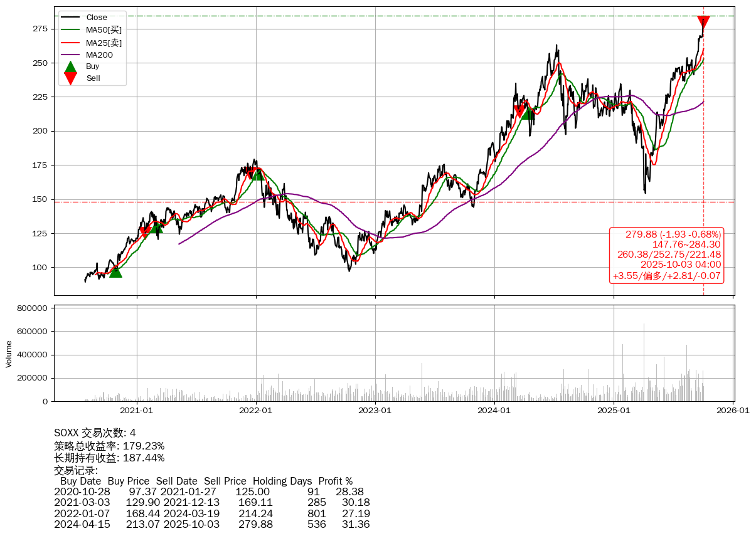The height and width of the screenshot is (536, 756).
Task: Click the black Close line swatch in the legend
Action: pos(71,18)
